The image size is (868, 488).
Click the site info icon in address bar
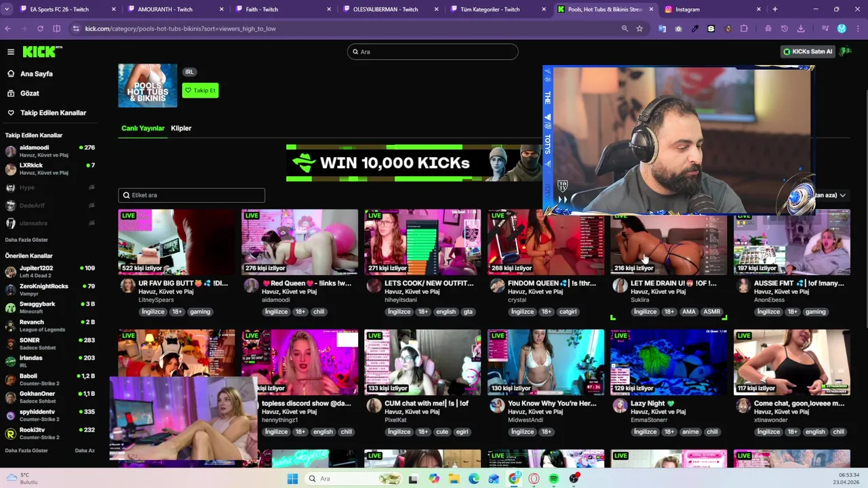point(75,28)
